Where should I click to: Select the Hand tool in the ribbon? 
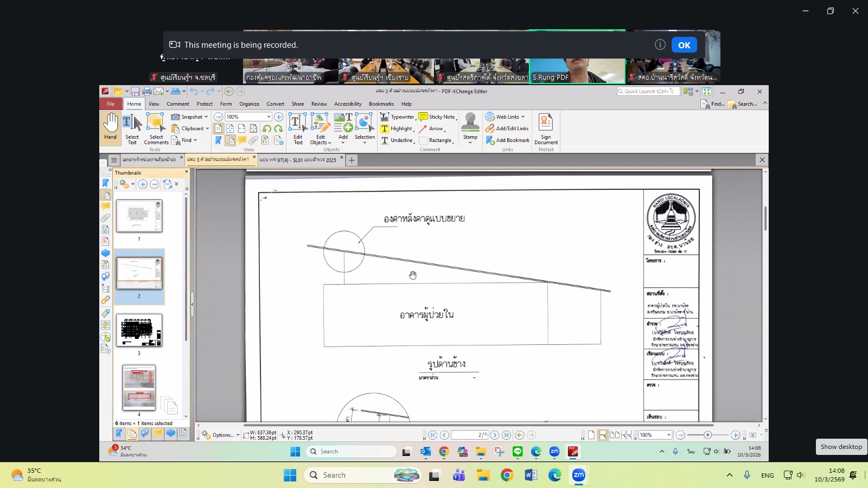(x=110, y=127)
